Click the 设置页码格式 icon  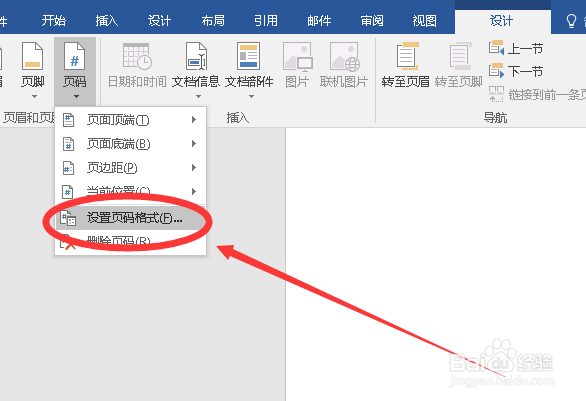point(68,218)
